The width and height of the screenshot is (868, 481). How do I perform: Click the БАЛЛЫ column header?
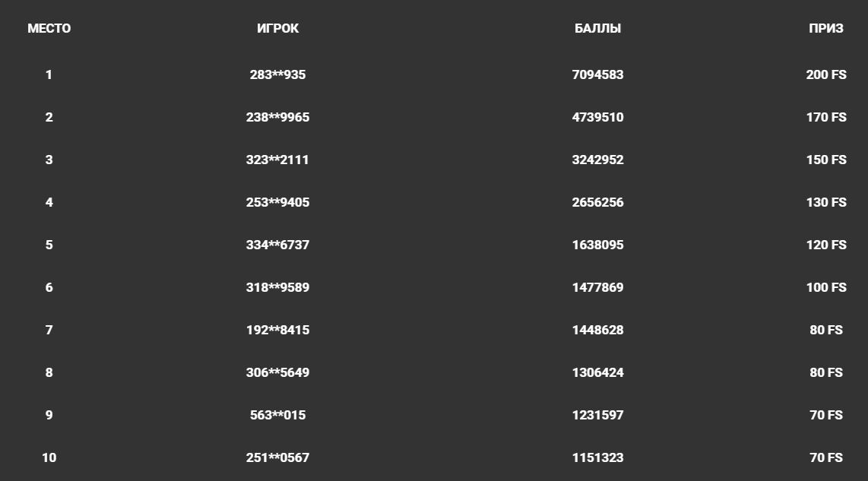(597, 29)
